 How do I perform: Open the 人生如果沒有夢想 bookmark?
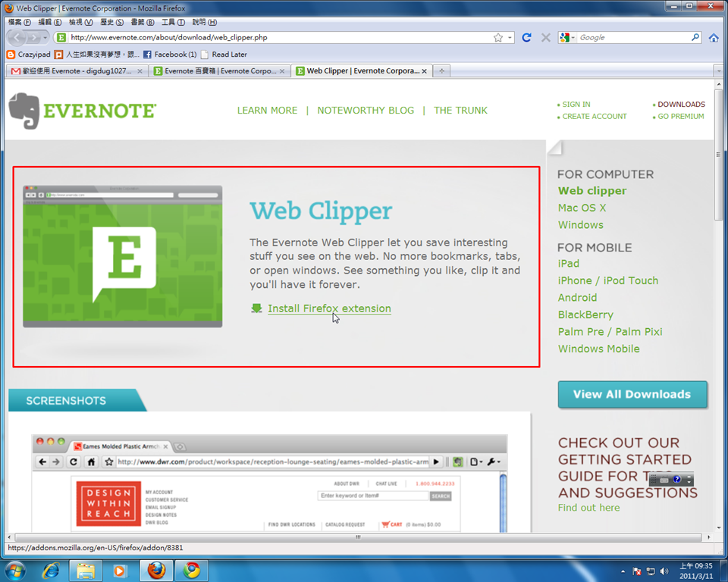coord(96,55)
